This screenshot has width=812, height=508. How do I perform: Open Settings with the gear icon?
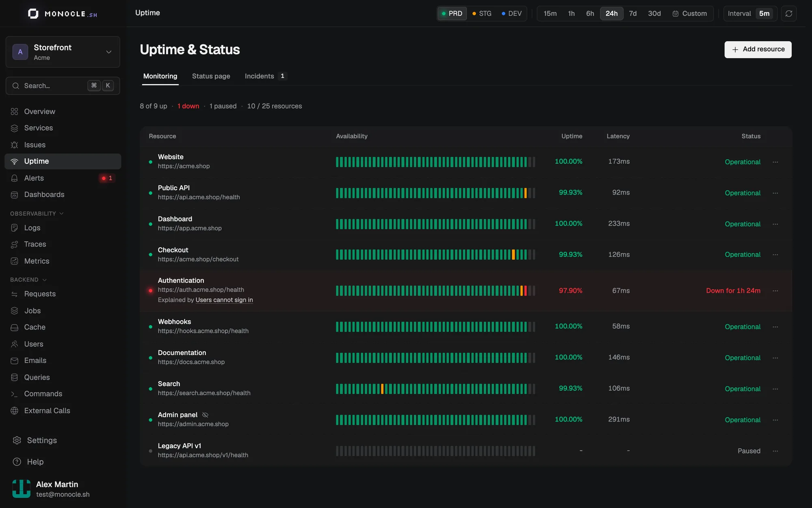click(63, 441)
